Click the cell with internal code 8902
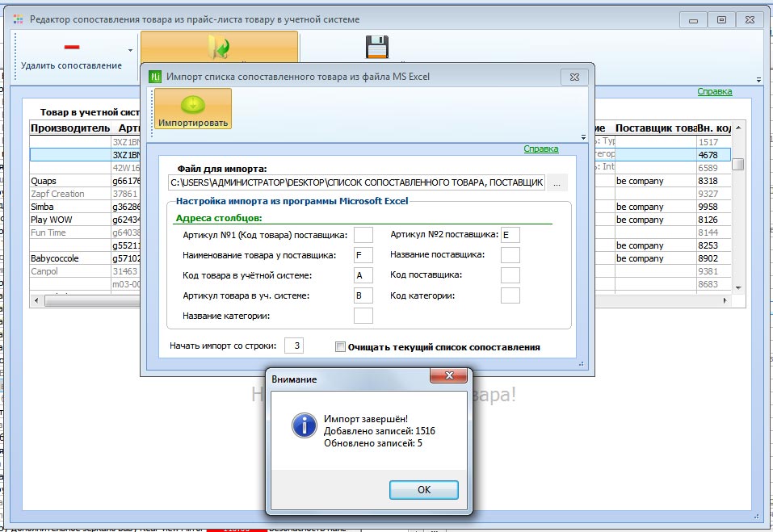The width and height of the screenshot is (773, 532). click(714, 258)
